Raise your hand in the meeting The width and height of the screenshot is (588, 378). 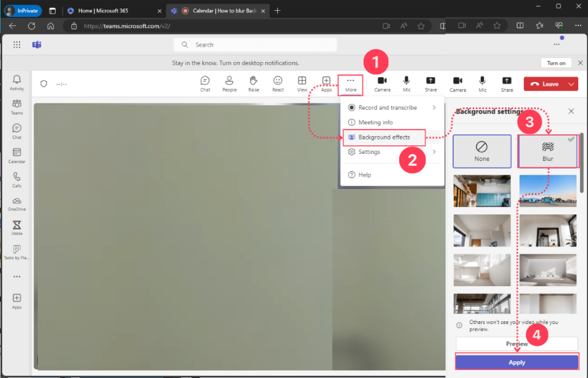click(x=253, y=84)
